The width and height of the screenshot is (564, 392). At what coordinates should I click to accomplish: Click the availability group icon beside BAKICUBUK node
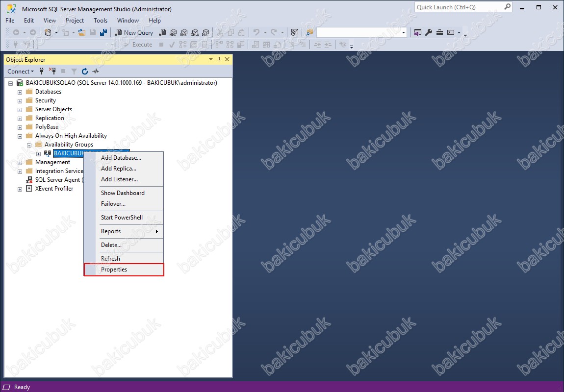point(48,153)
